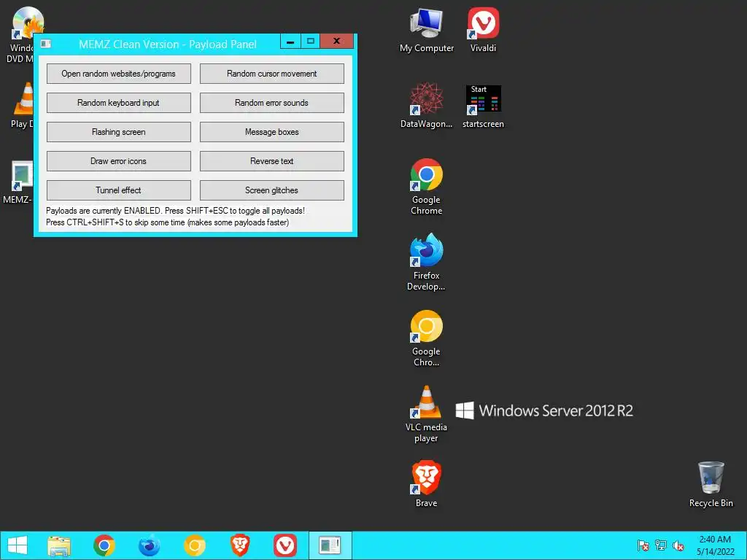The image size is (747, 560).
Task: Click the Screen glitches button
Action: click(271, 190)
